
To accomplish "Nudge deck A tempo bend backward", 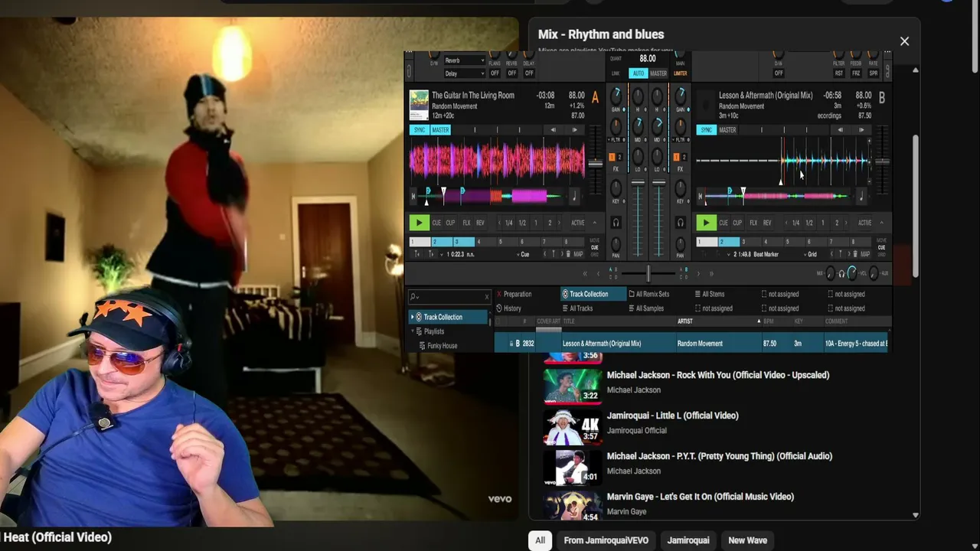I will tap(554, 130).
